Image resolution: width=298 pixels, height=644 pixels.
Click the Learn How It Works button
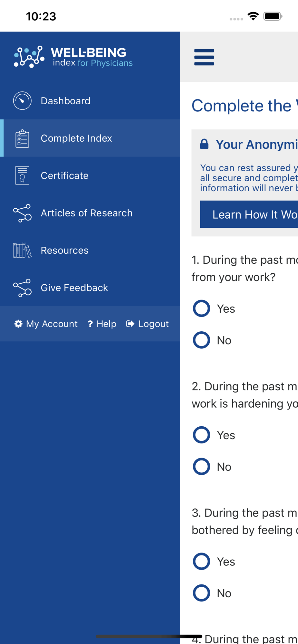pyautogui.click(x=249, y=214)
